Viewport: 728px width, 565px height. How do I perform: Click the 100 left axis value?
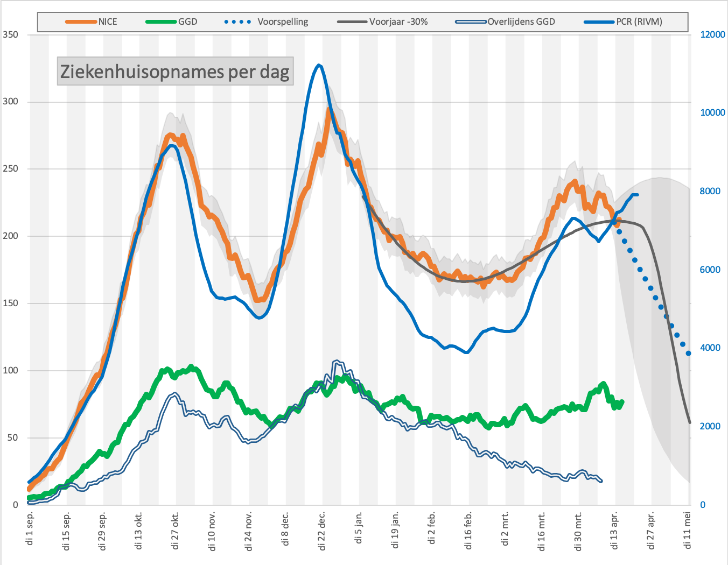[10, 370]
